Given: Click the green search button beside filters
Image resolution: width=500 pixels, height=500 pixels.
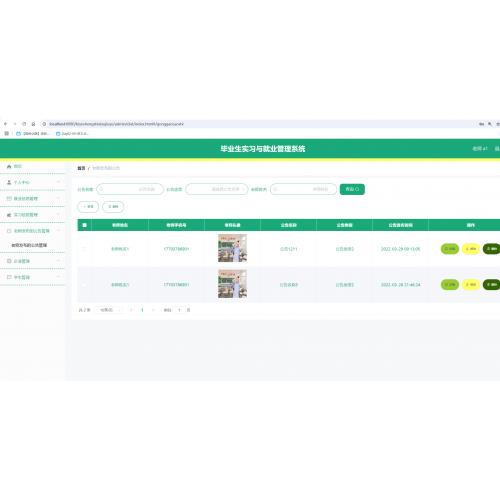Looking at the screenshot, I should pos(352,189).
